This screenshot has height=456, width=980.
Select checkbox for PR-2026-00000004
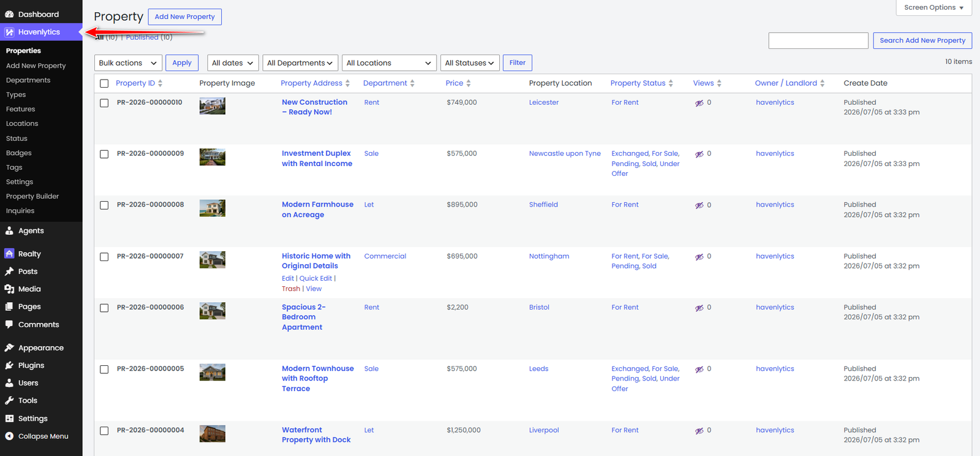coord(104,431)
